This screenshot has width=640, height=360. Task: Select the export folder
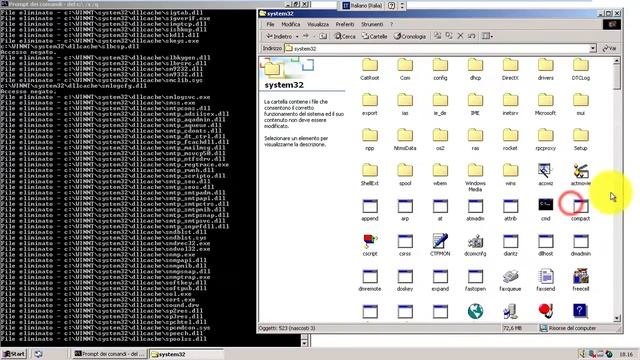click(x=369, y=104)
